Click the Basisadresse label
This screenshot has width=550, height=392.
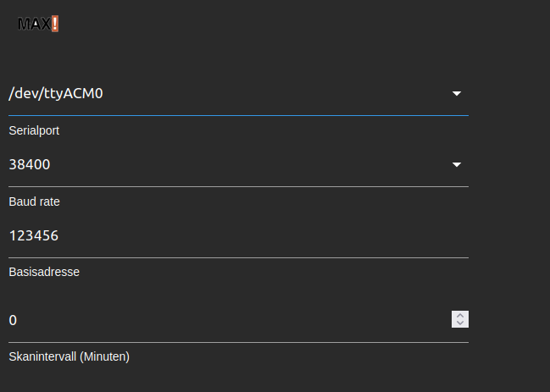44,272
